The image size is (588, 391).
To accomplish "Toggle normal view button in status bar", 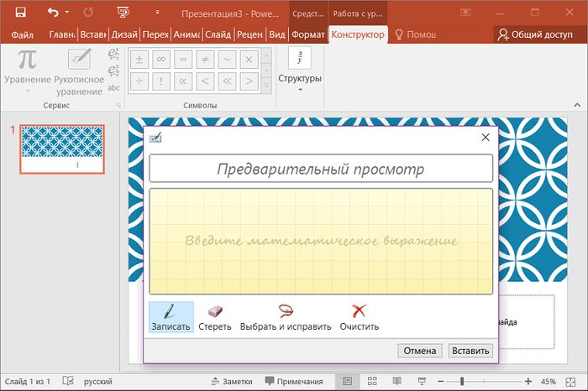I will pos(347,381).
